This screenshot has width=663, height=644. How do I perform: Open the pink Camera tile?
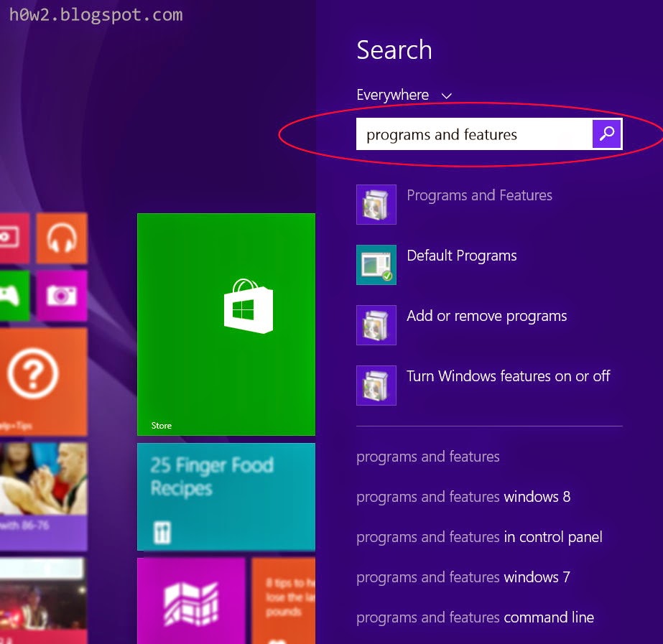tap(62, 296)
